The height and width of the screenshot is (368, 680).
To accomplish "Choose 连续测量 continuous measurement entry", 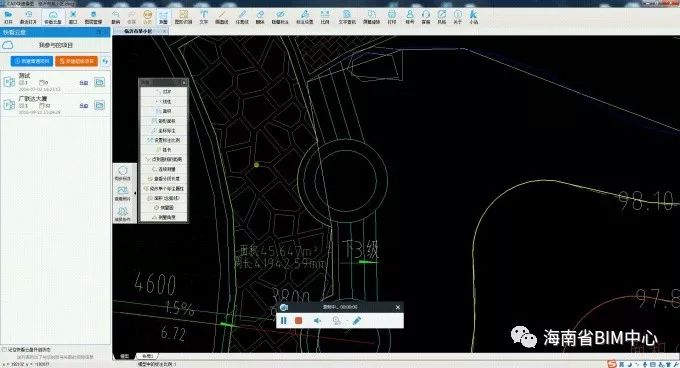I will [164, 169].
